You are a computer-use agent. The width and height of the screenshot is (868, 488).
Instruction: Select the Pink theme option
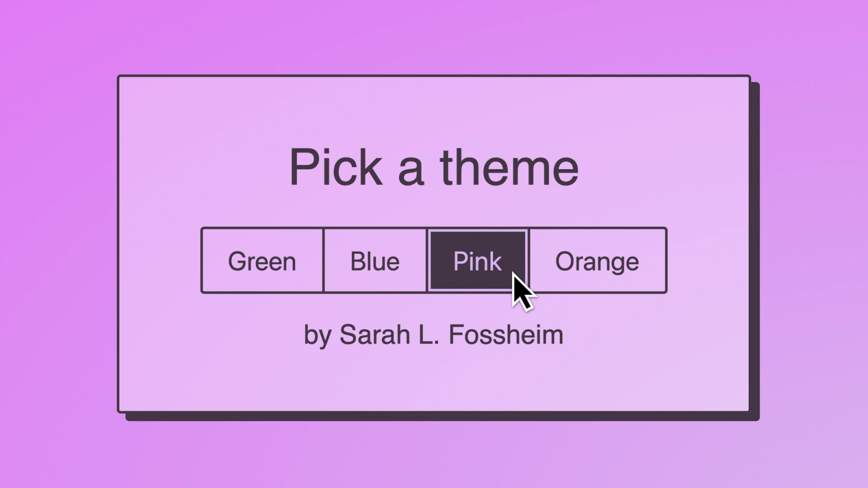click(477, 261)
